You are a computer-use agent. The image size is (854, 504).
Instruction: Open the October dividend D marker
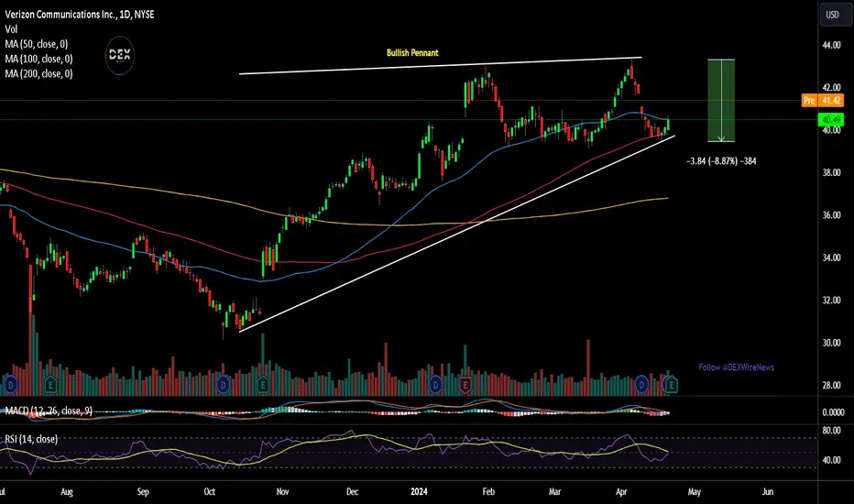click(x=223, y=385)
